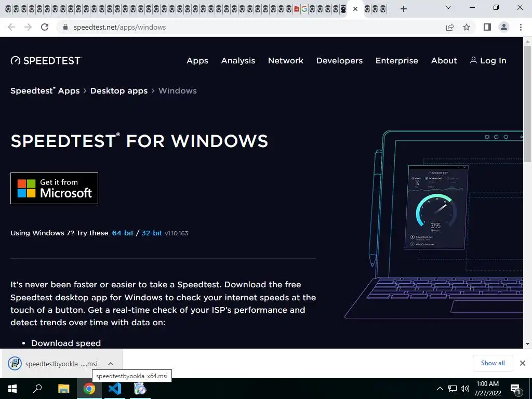This screenshot has height=399, width=532.
Task: Go to Speedtest Apps breadcrumb
Action: (x=45, y=90)
